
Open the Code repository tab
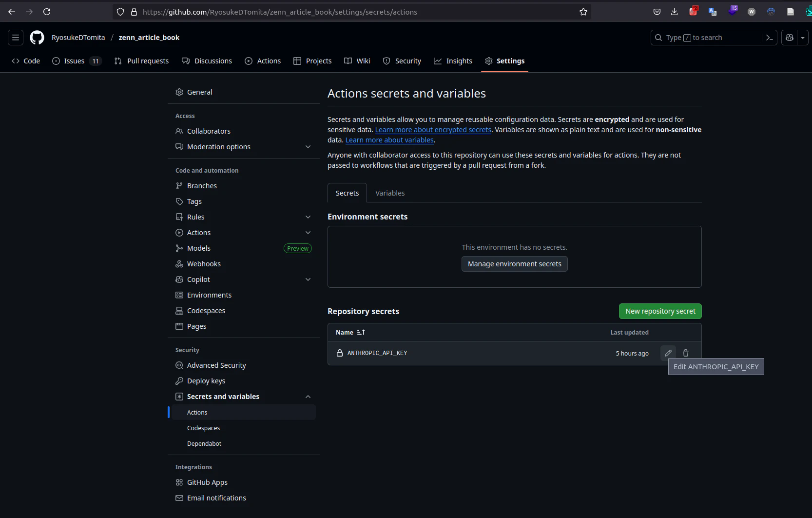(26, 61)
